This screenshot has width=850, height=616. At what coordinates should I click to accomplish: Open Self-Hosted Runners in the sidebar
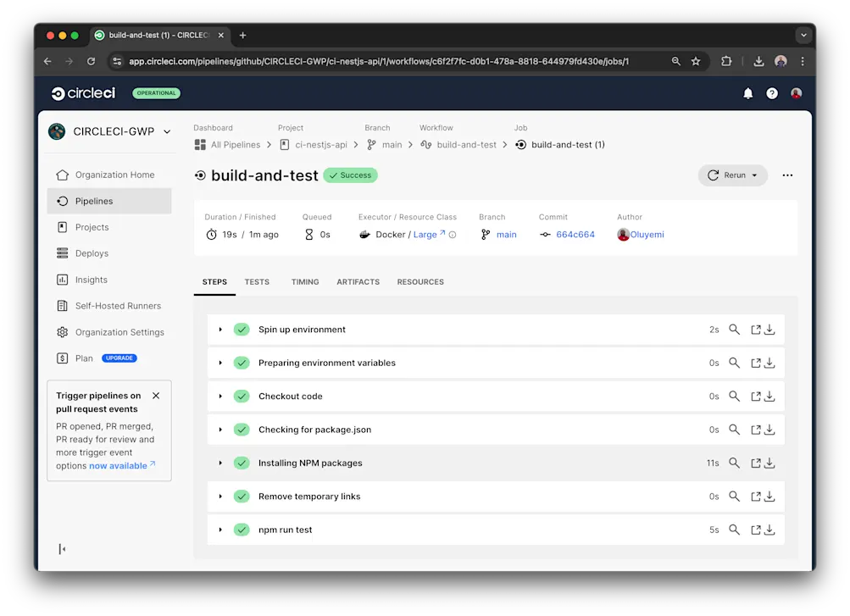109,306
